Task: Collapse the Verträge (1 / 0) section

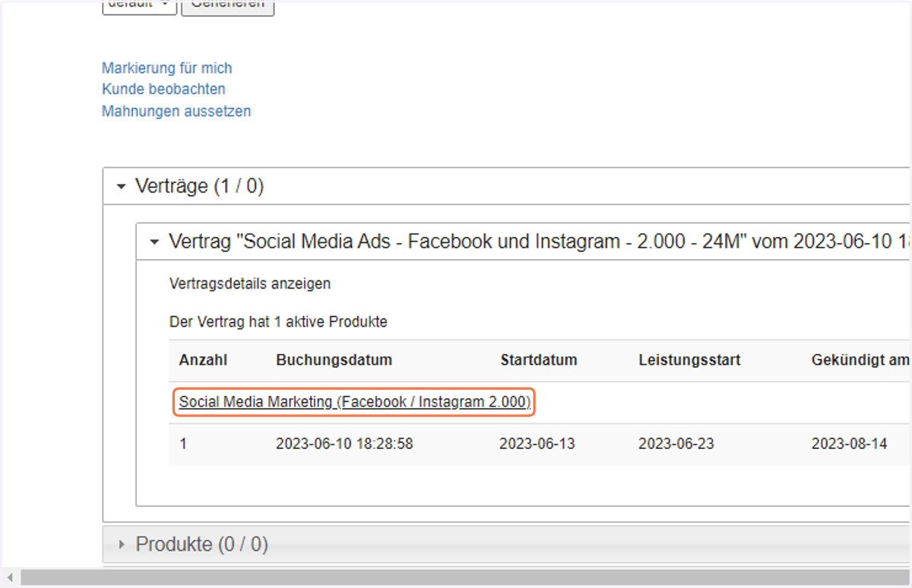Action: coord(506,186)
